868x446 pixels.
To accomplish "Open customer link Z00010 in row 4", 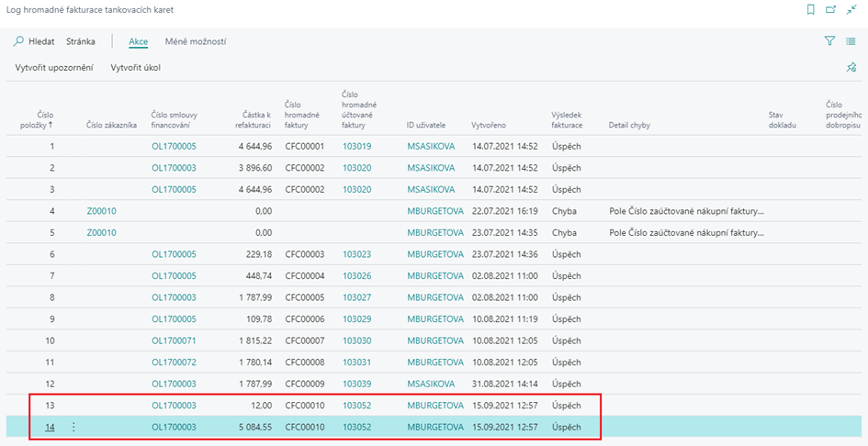I will [x=101, y=211].
